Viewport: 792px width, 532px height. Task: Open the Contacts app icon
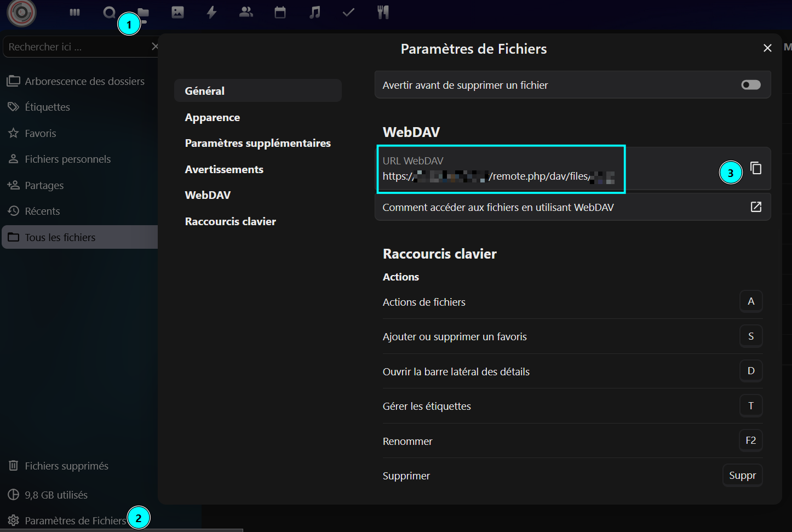pyautogui.click(x=246, y=12)
